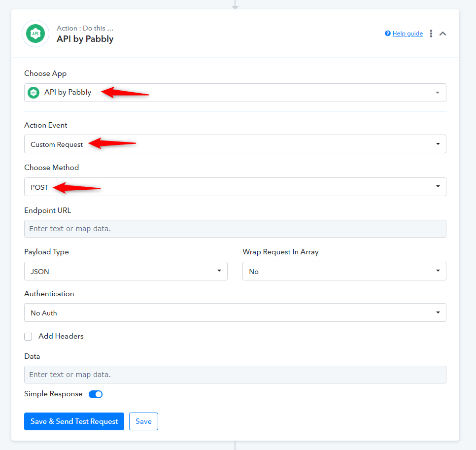
Task: Toggle the Simple Response switch
Action: click(x=96, y=394)
